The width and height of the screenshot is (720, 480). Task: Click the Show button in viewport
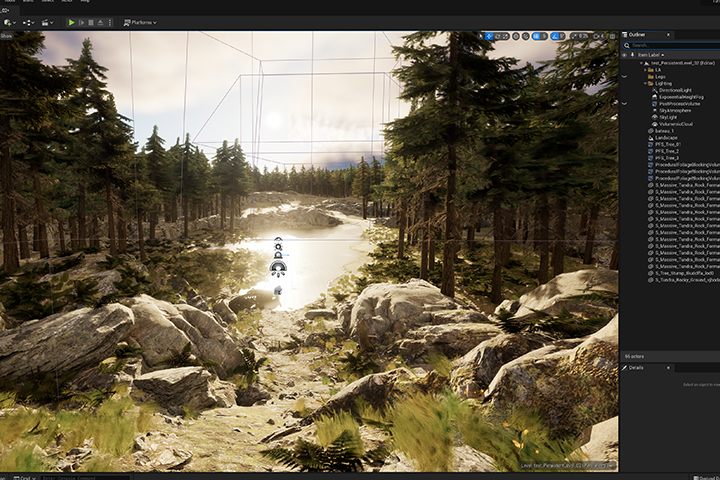6,36
